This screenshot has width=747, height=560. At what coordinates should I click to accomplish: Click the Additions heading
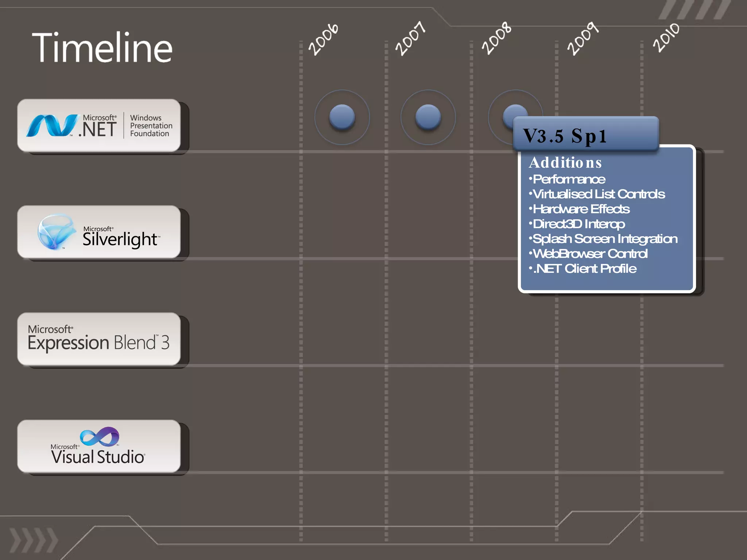[565, 163]
